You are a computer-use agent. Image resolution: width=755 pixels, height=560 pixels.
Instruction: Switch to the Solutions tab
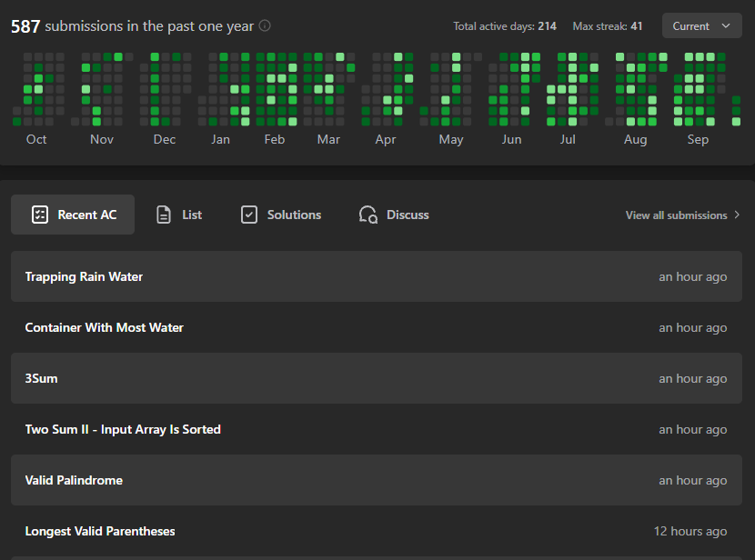281,215
